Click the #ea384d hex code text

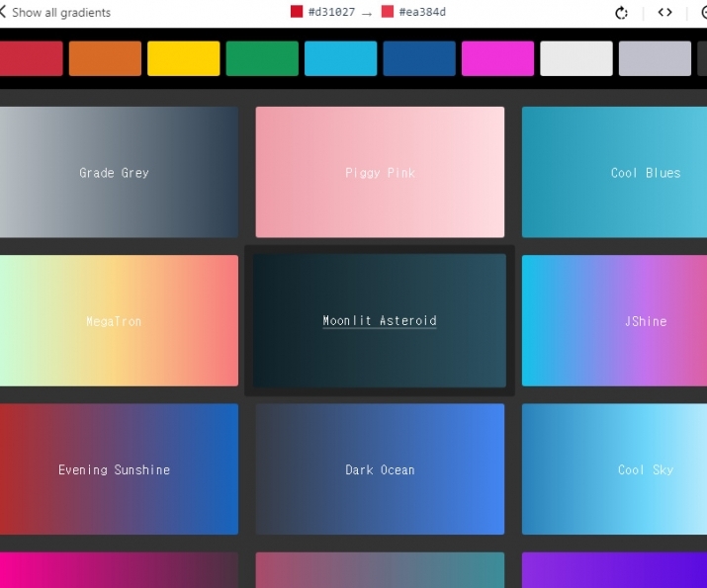coord(422,12)
